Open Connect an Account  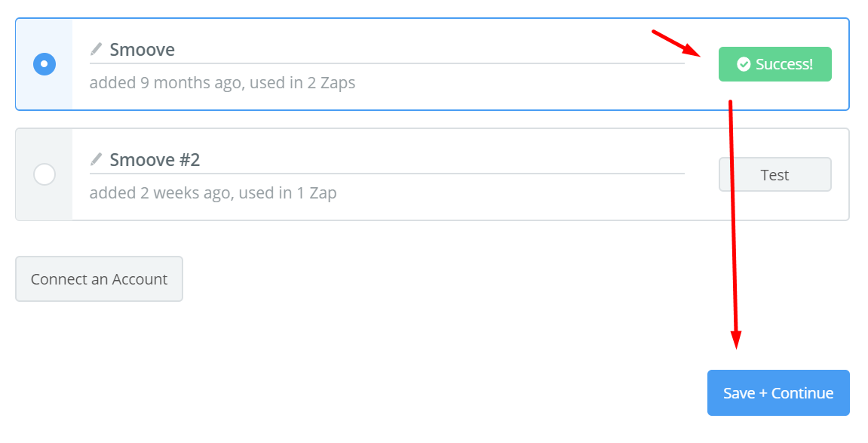(99, 279)
